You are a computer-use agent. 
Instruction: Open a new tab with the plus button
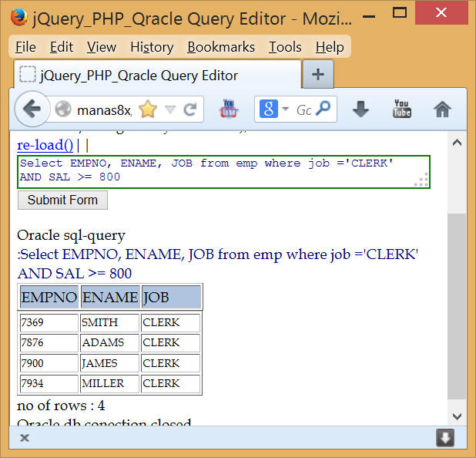[x=317, y=75]
